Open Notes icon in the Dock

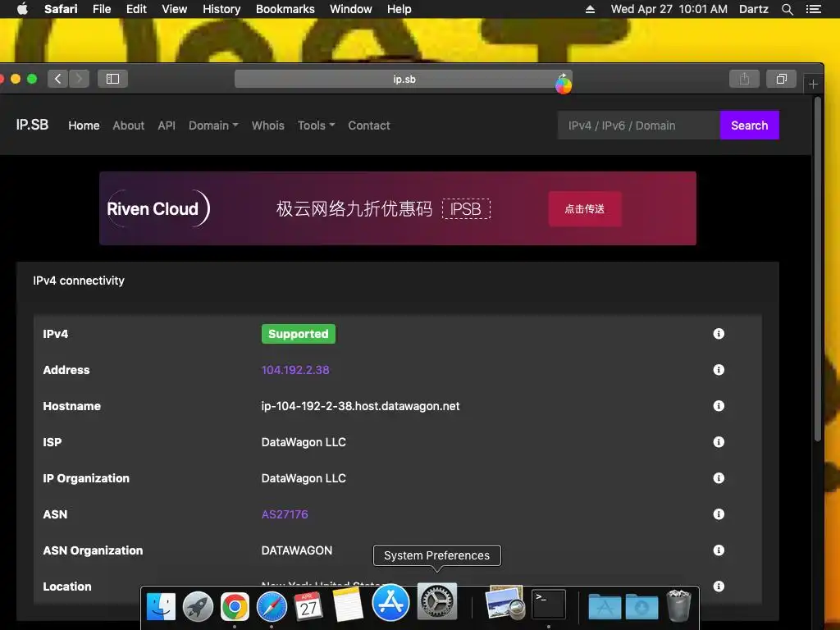pyautogui.click(x=348, y=605)
